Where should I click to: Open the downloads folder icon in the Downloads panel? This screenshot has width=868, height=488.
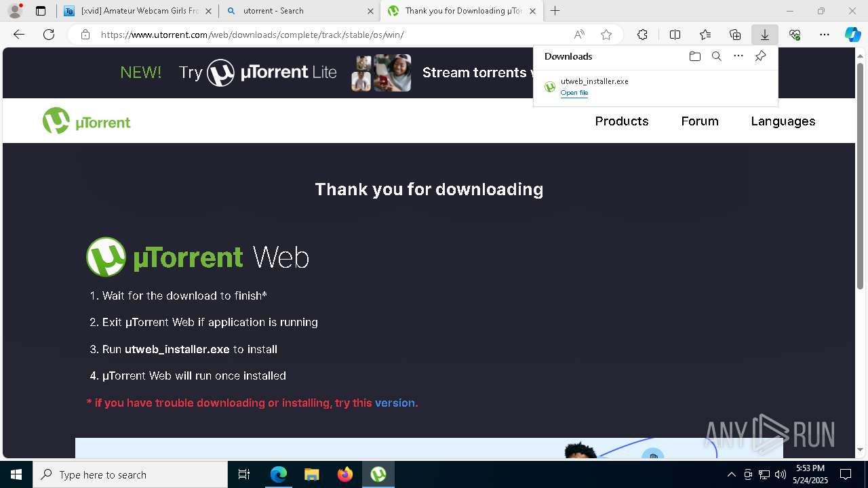[x=694, y=56]
